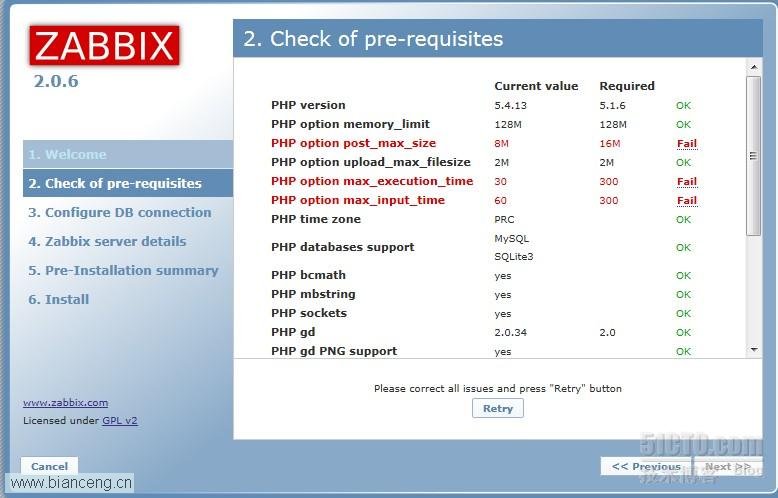Select step 2. Check of pre-requisites
The height and width of the screenshot is (498, 778).
click(x=128, y=183)
